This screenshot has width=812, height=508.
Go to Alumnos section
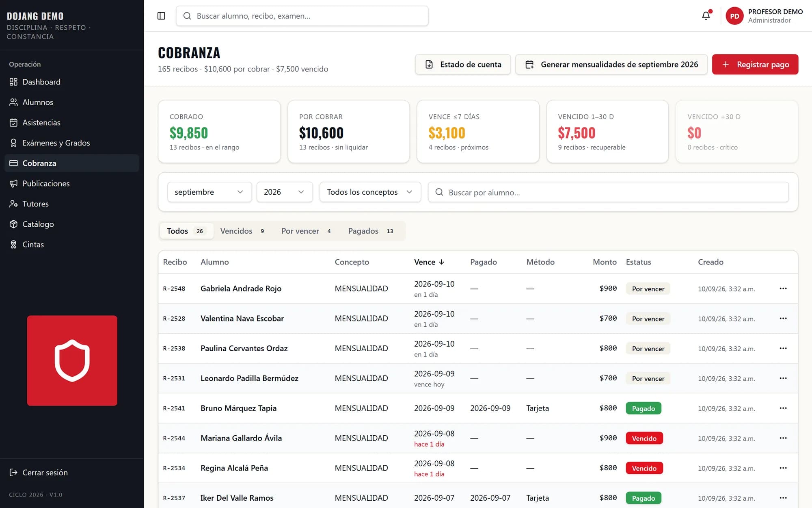click(72, 102)
